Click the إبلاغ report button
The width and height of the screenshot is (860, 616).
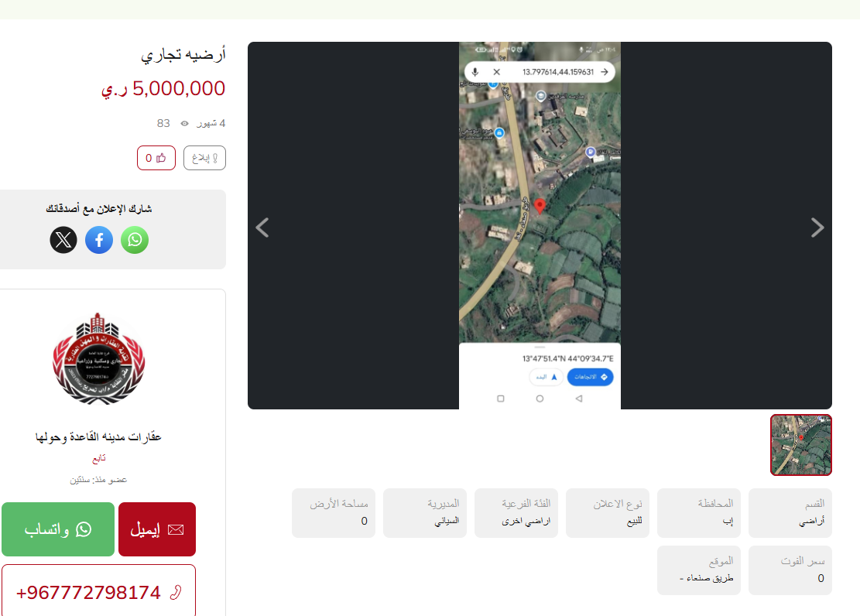tap(204, 158)
